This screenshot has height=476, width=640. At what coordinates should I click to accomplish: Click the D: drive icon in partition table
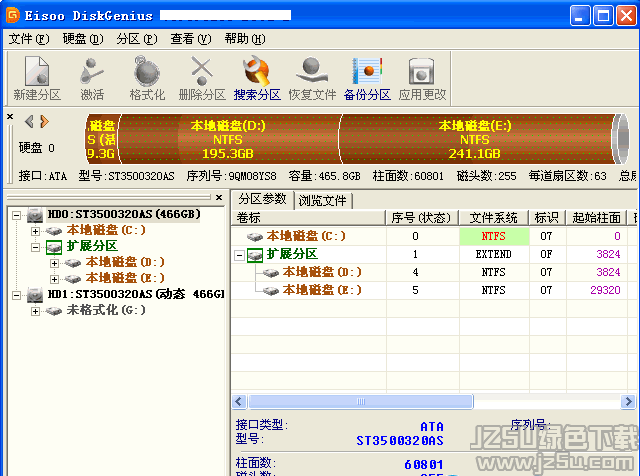271,273
